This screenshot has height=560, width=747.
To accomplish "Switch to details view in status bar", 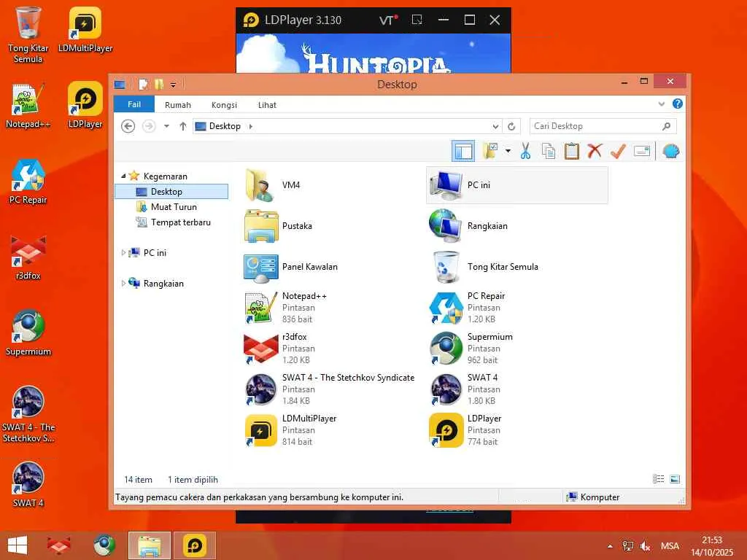I will click(x=659, y=479).
